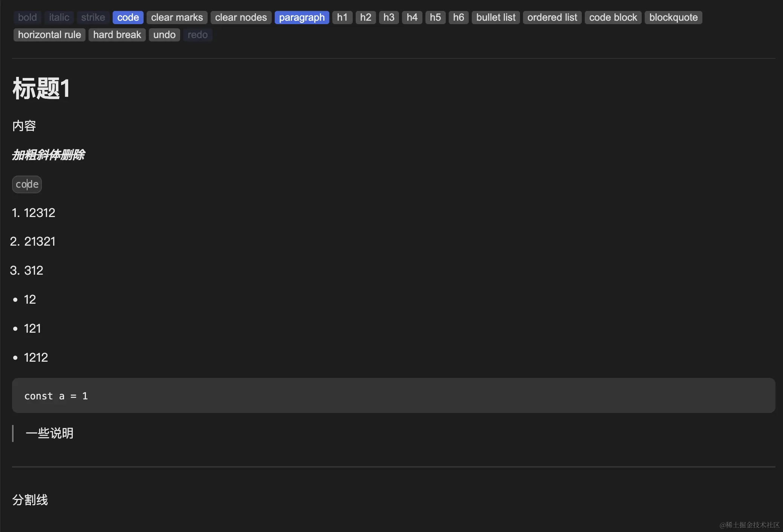
Task: Insert a code block
Action: pyautogui.click(x=613, y=17)
